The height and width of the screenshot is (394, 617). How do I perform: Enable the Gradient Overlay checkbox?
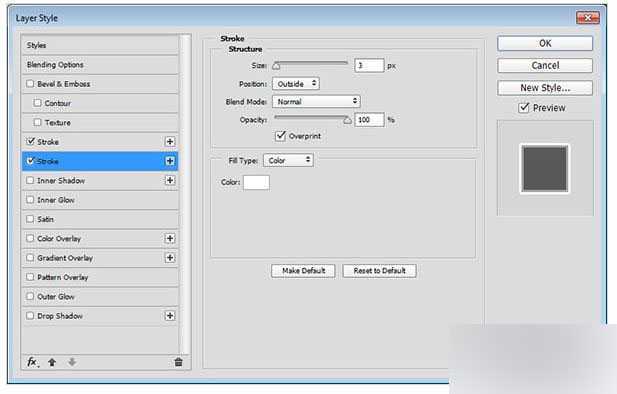pos(30,257)
